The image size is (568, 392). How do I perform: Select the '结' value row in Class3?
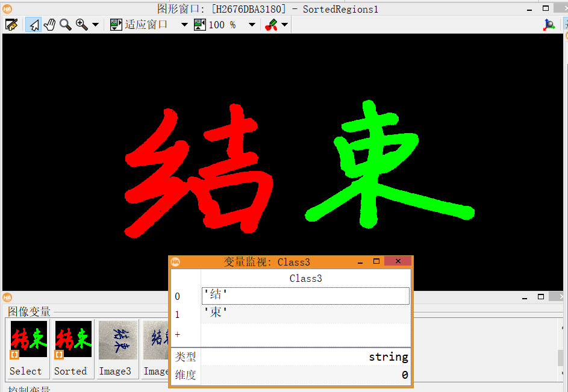[305, 296]
